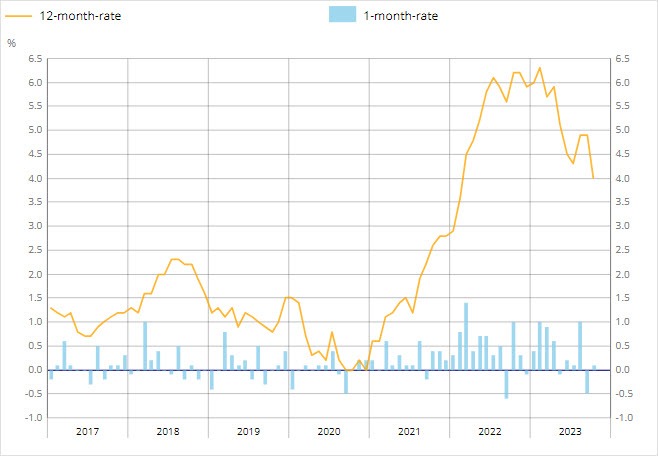Click the 6.5 left axis value
The image size is (658, 456).
(35, 59)
